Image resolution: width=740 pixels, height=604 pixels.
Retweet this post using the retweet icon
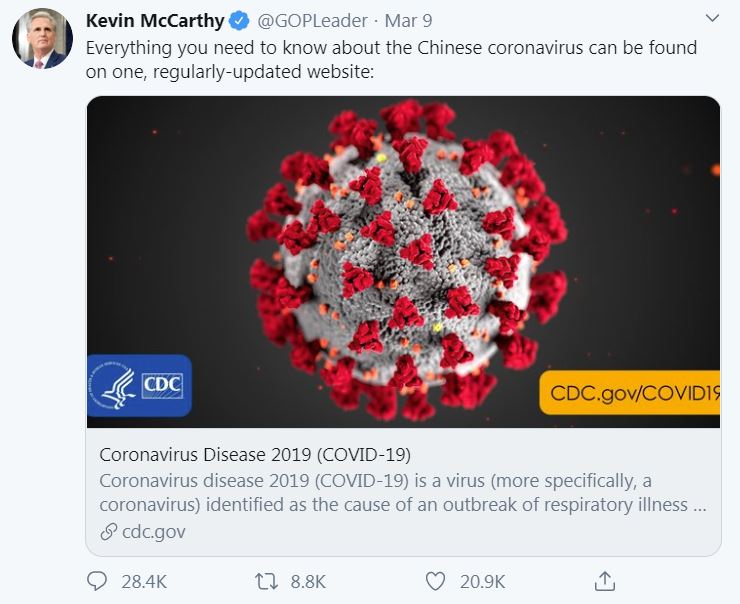coord(266,581)
